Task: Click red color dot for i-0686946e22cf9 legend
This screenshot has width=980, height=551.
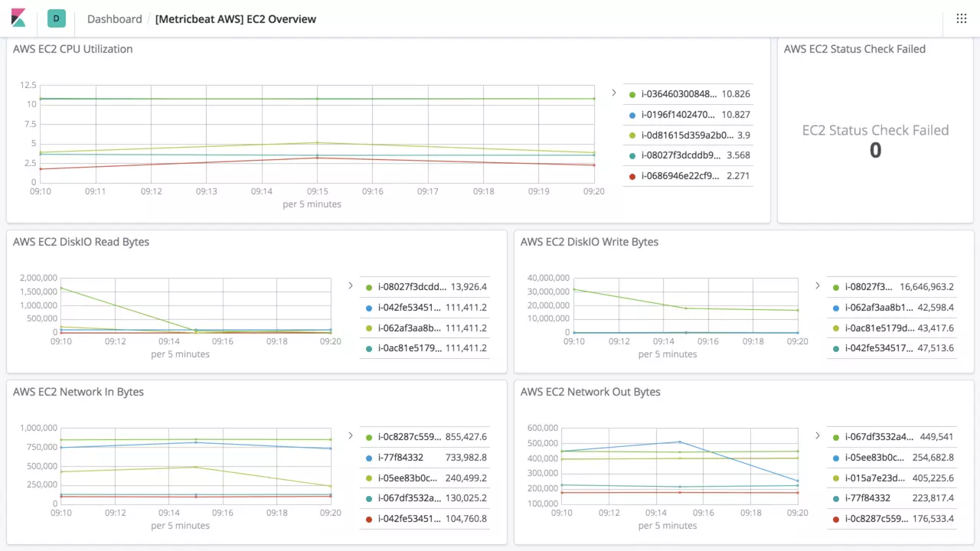Action: point(632,176)
